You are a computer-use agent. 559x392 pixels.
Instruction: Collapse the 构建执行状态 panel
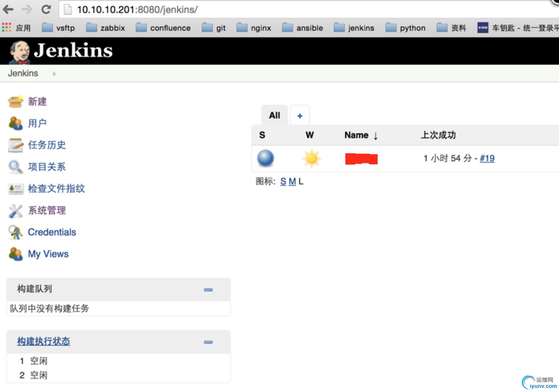point(208,342)
